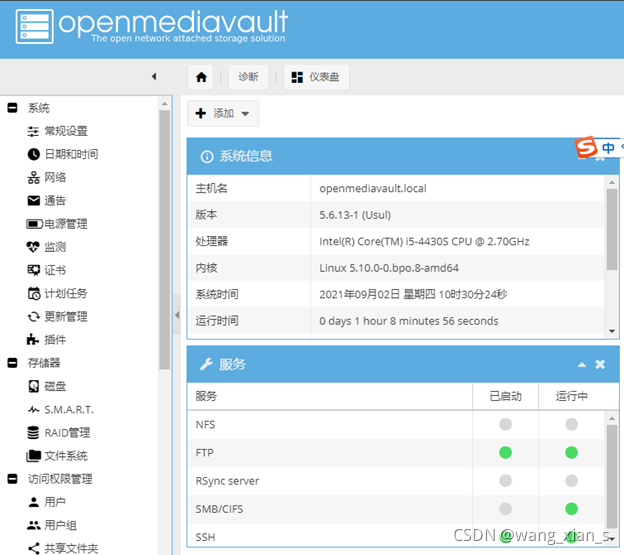Screen dimensions: 624x555
Task: Click the folder icon for 文件系统
Action: pos(33,456)
